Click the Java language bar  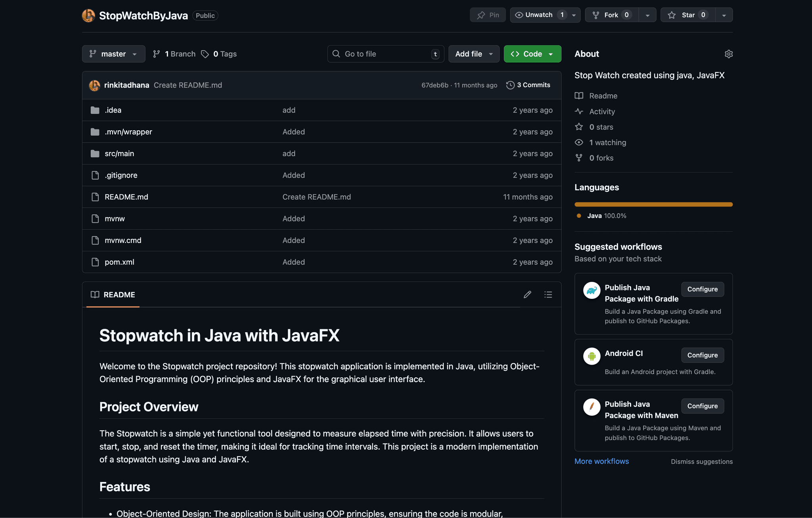(x=653, y=205)
